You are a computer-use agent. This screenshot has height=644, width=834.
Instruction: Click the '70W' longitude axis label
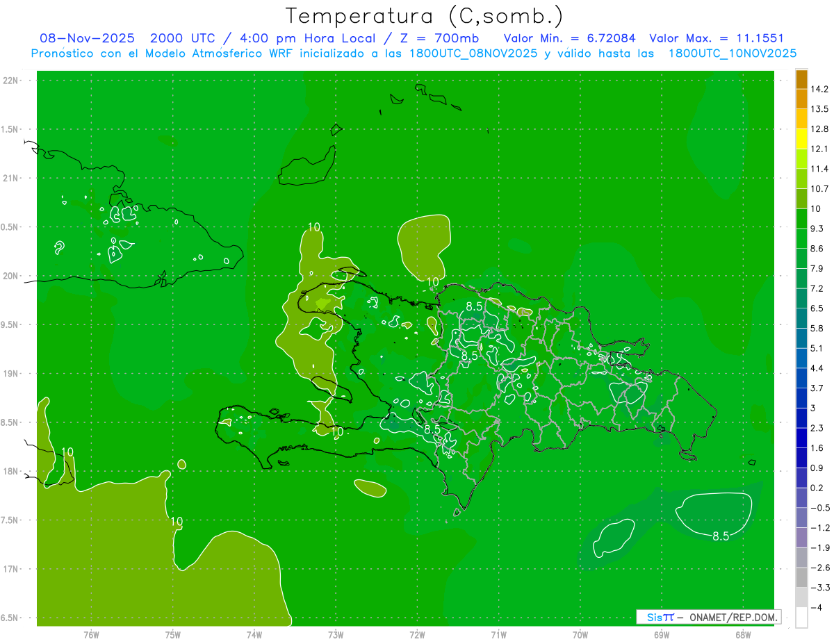coord(580,634)
